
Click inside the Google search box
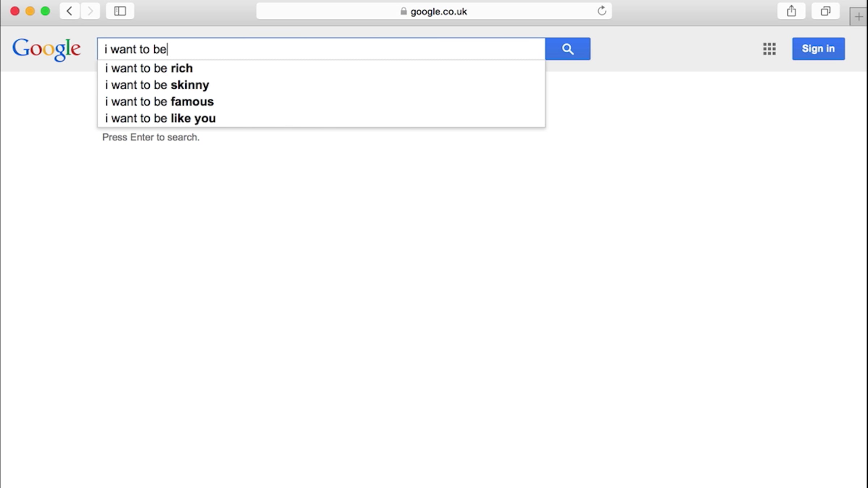coord(321,49)
